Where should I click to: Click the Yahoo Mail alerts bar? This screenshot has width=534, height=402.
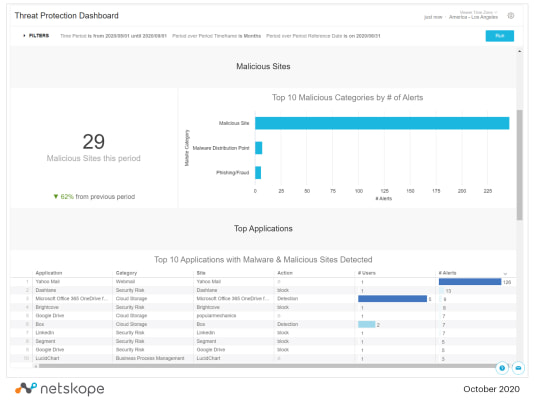pyautogui.click(x=470, y=282)
